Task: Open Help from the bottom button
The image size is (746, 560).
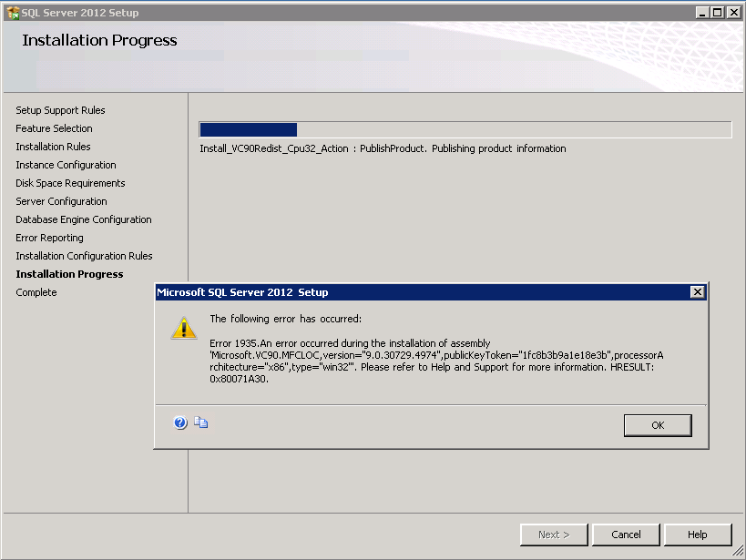Action: [x=698, y=535]
